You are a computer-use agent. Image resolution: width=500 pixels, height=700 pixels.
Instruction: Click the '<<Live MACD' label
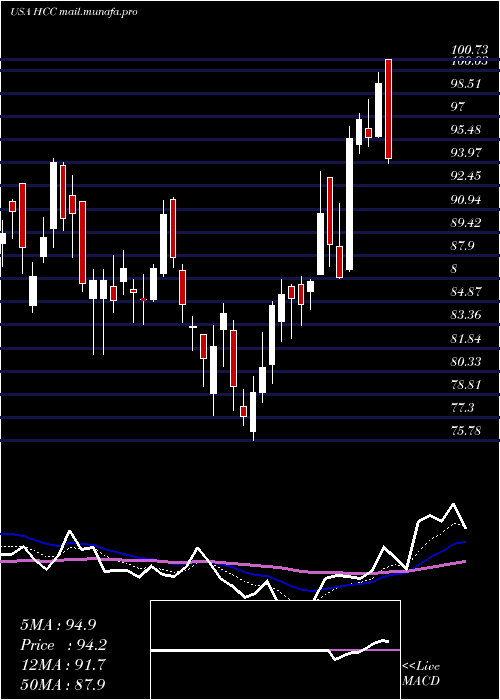421,673
